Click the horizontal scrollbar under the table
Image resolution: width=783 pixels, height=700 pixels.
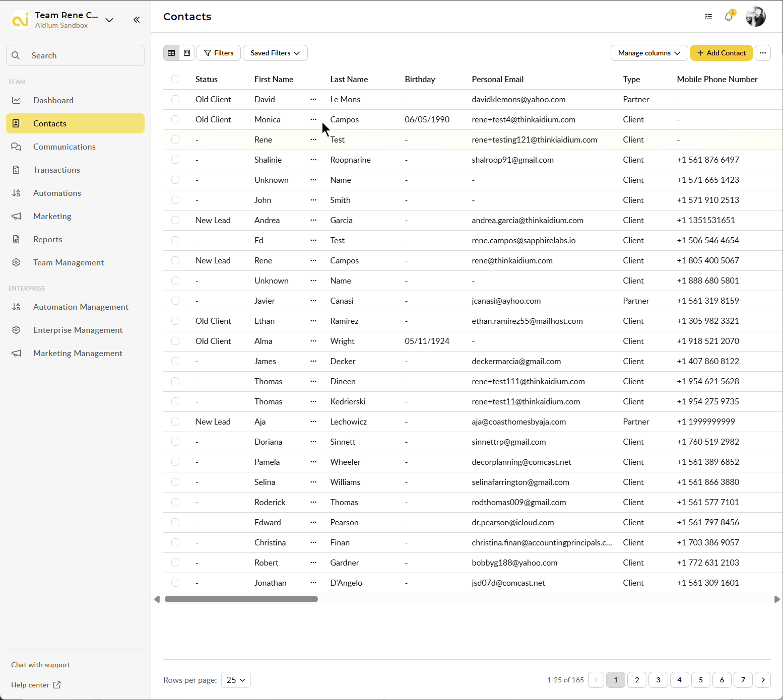click(x=241, y=599)
